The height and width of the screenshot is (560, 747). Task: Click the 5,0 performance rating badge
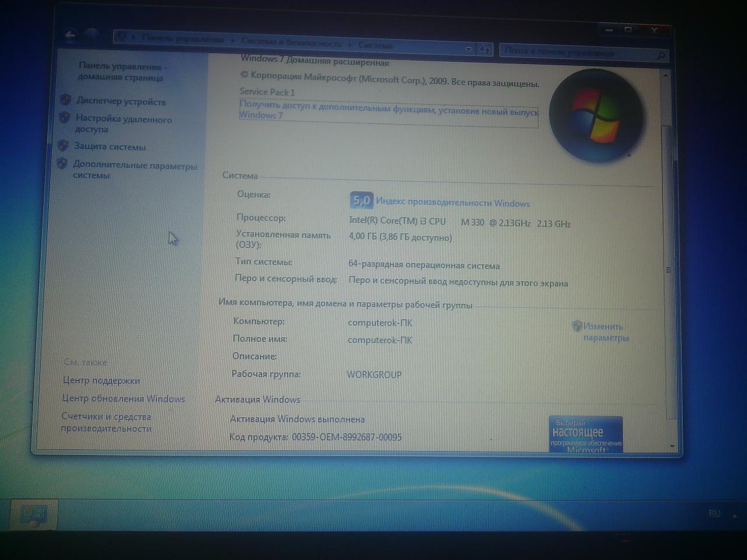[x=361, y=201]
